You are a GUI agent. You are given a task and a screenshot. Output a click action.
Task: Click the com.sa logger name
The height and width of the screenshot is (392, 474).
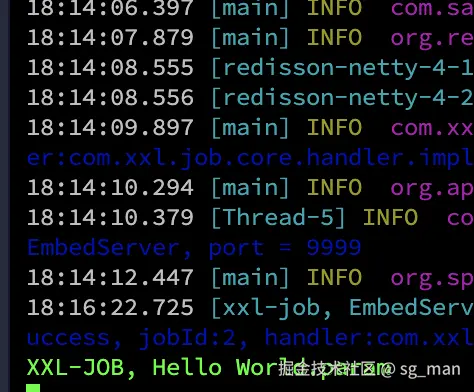(432, 7)
